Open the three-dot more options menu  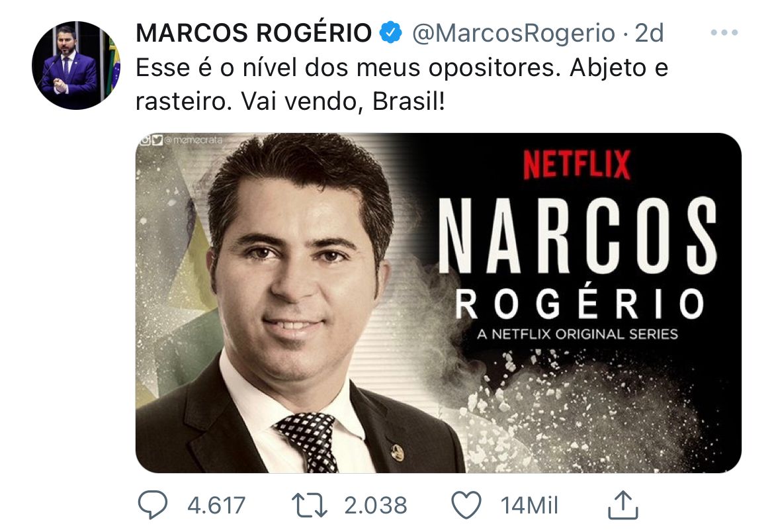coord(724,32)
